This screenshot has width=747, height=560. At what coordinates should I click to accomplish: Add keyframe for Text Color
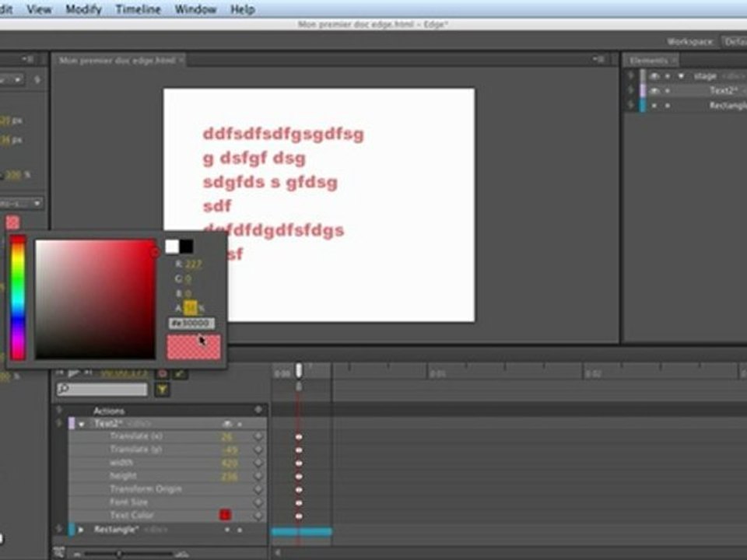coord(258,515)
